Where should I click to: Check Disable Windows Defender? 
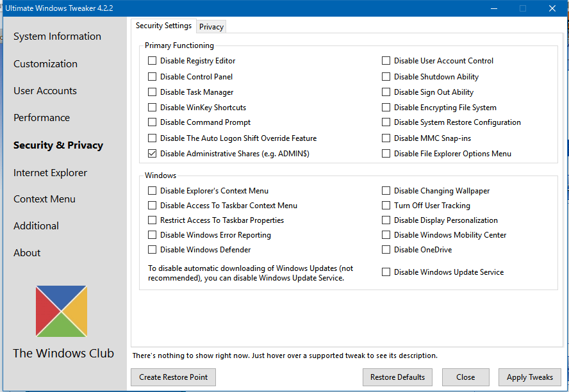[152, 250]
